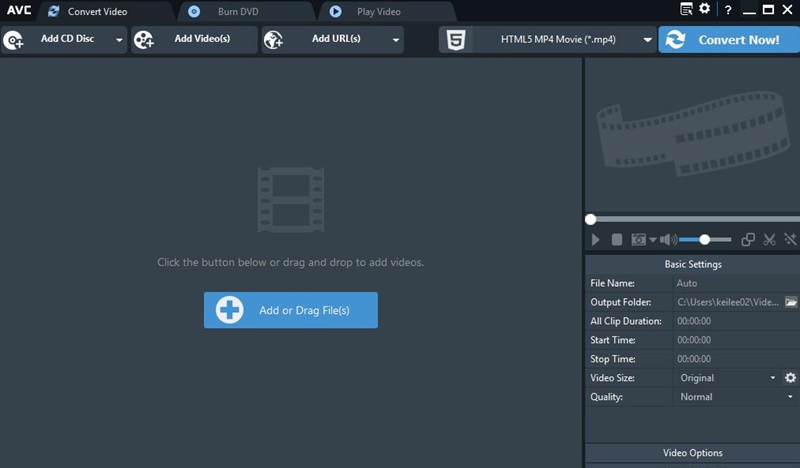Viewport: 800px width, 468px height.
Task: Click Add or Drag File(s) button
Action: click(291, 310)
